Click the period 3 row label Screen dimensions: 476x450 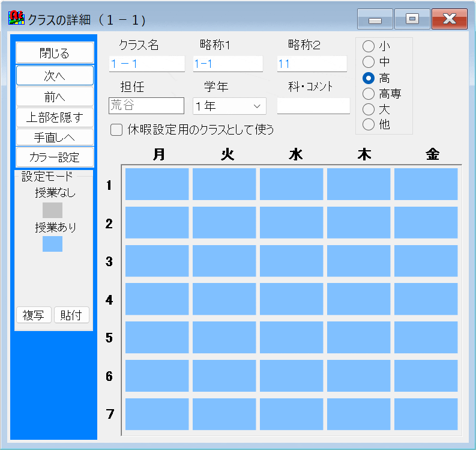(109, 261)
